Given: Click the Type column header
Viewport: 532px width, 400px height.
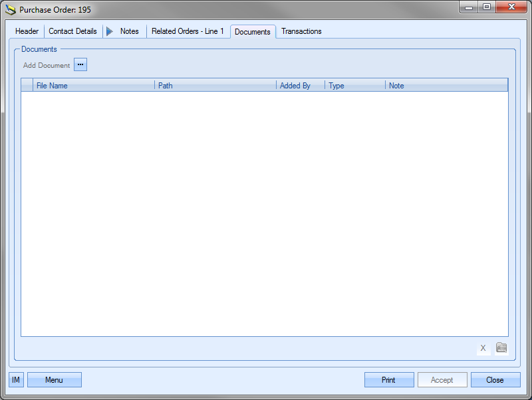Looking at the screenshot, I should 355,86.
